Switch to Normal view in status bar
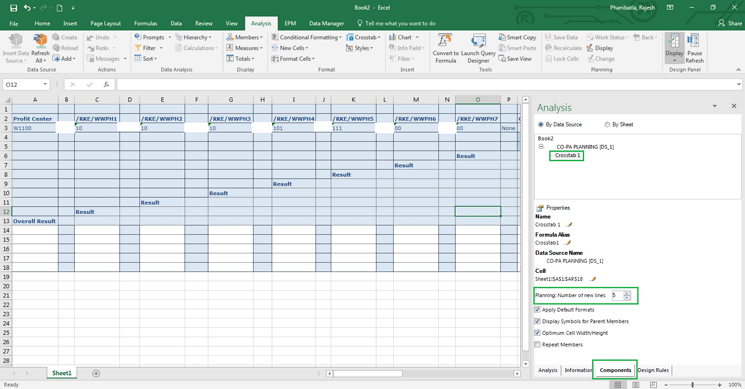 coord(617,384)
